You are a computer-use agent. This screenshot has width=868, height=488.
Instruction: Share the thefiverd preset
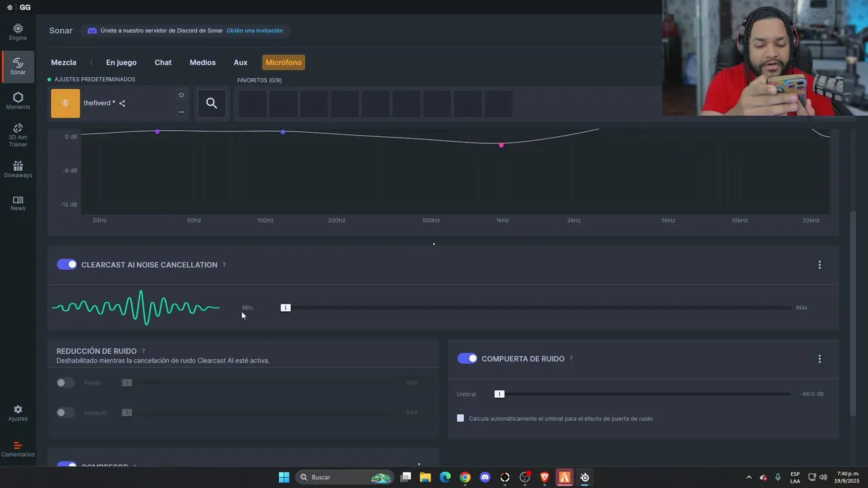click(122, 104)
